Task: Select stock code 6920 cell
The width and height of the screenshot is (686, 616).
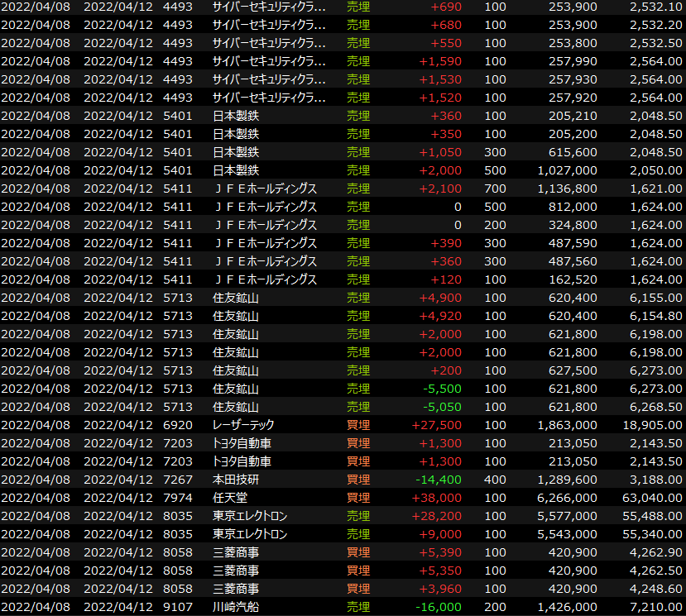Action: point(178,425)
